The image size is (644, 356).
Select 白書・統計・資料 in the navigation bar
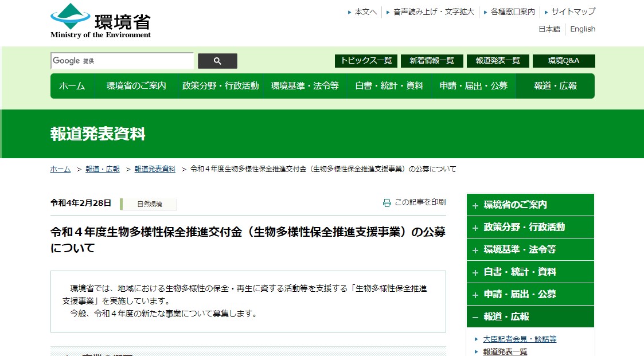389,86
